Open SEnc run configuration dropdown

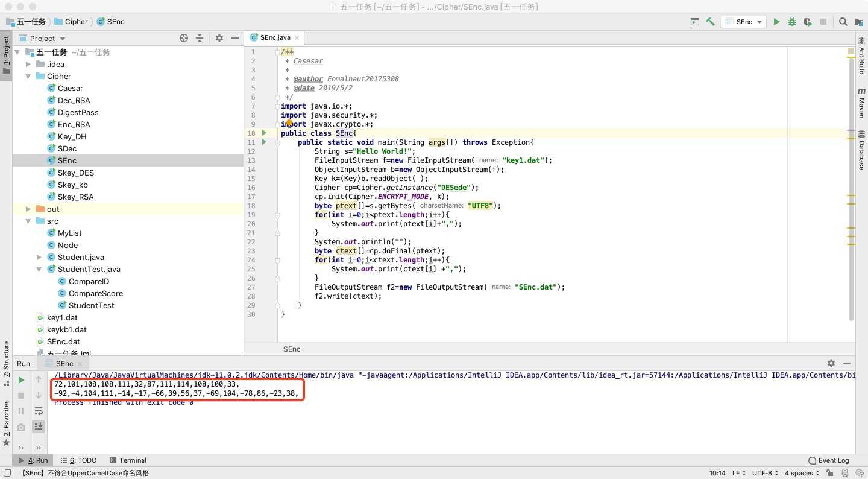coord(743,22)
